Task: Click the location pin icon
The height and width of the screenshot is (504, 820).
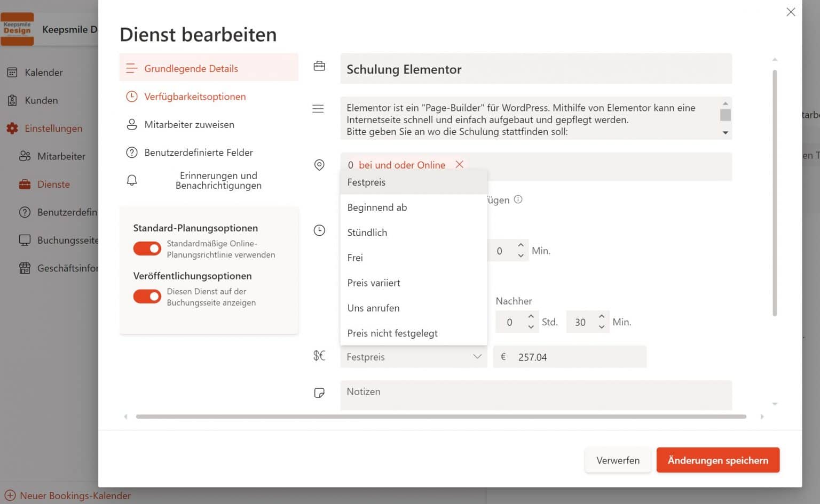Action: 319,165
